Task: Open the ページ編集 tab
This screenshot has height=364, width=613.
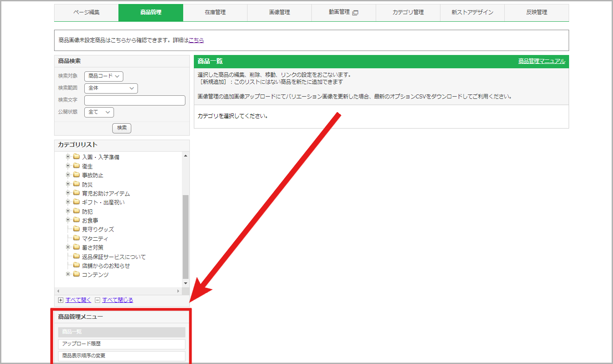Action: pos(86,12)
